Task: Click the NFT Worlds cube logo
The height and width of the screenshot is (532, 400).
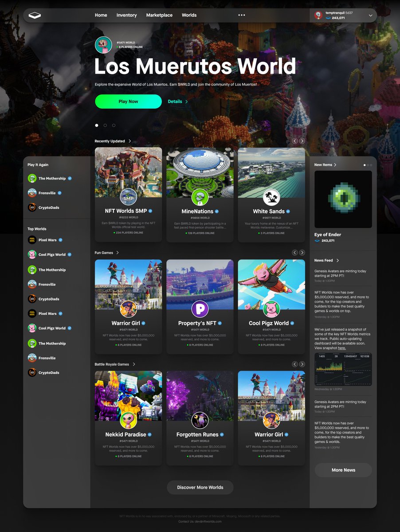Action: pyautogui.click(x=35, y=15)
